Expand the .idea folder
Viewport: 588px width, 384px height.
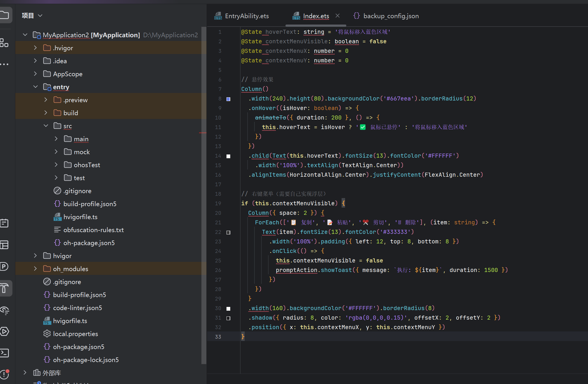coord(35,61)
